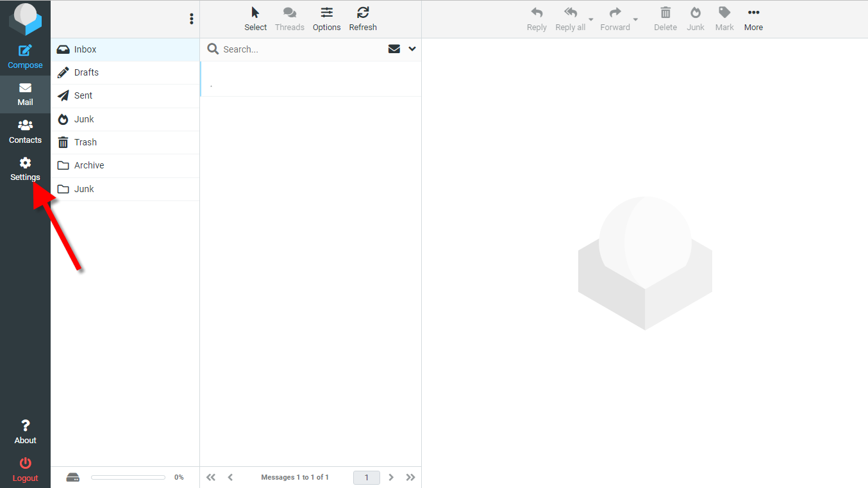Click the Reply button
The width and height of the screenshot is (868, 488).
pyautogui.click(x=537, y=19)
